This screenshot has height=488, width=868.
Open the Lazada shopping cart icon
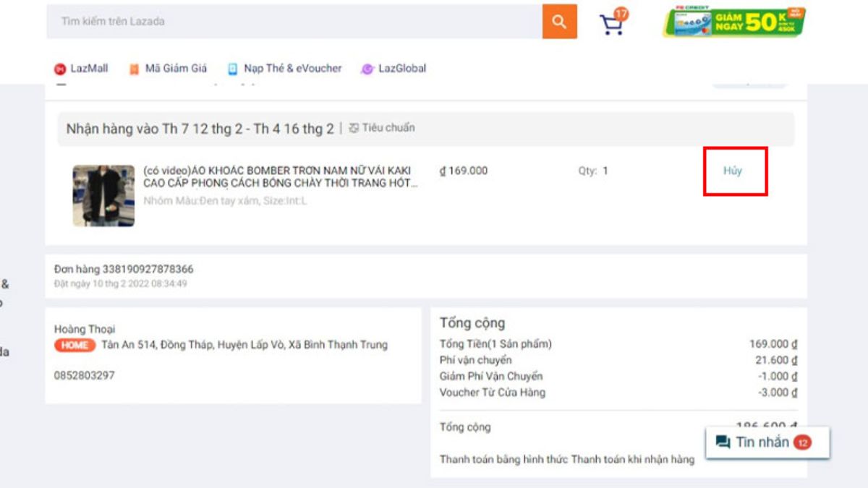pos(611,23)
